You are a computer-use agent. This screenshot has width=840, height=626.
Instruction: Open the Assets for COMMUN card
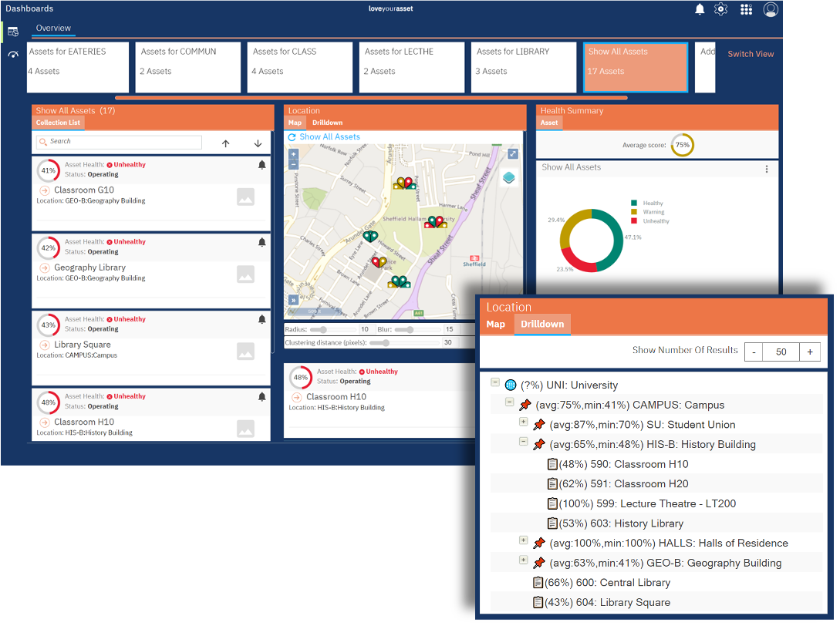pyautogui.click(x=188, y=67)
